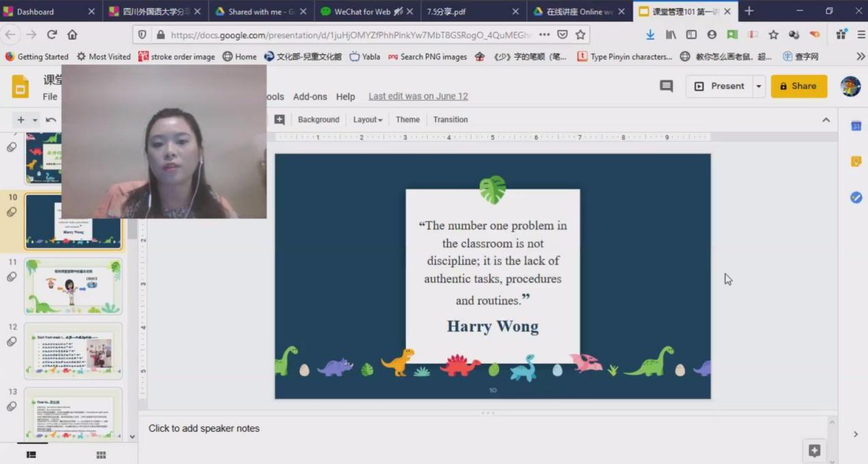Expand the Layout dropdown

368,120
